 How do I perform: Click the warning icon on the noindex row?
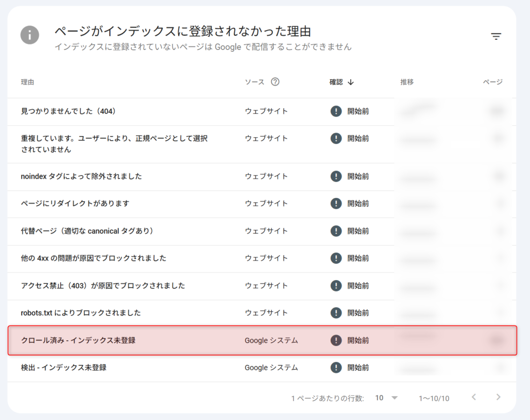[336, 177]
